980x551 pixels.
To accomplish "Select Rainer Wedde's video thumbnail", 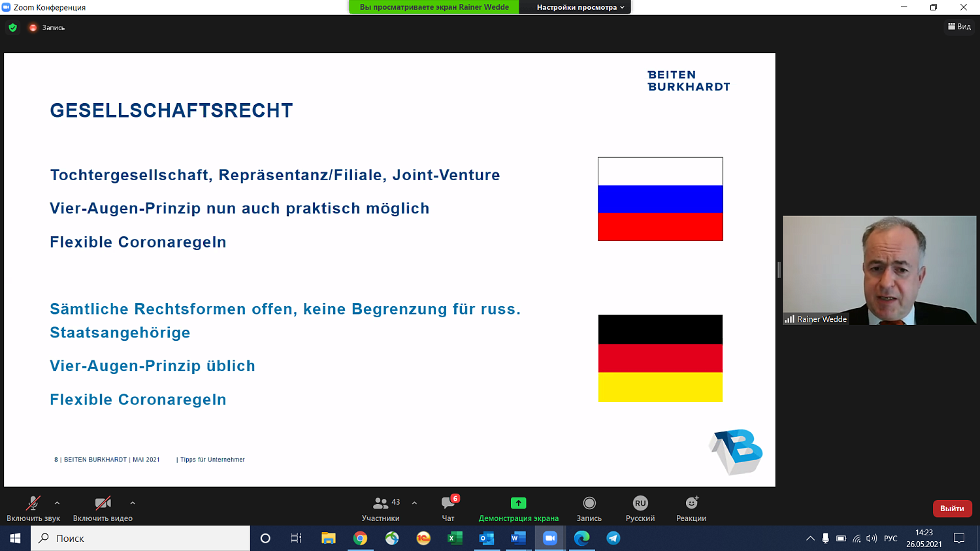I will tap(879, 270).
